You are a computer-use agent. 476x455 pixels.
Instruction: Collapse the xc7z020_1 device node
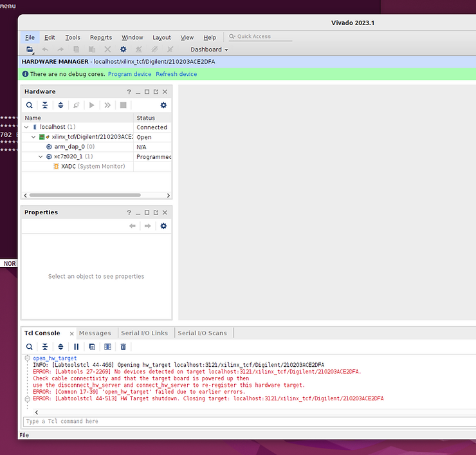[x=41, y=157]
